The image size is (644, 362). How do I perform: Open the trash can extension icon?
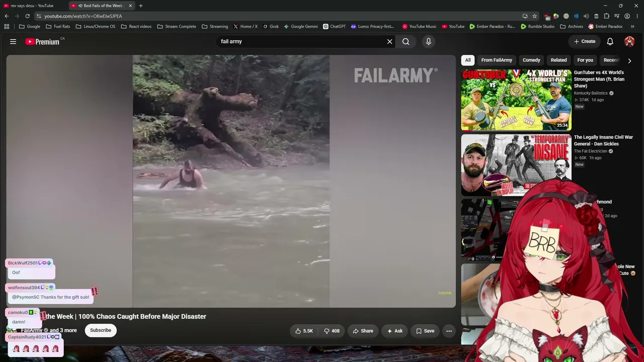596,16
